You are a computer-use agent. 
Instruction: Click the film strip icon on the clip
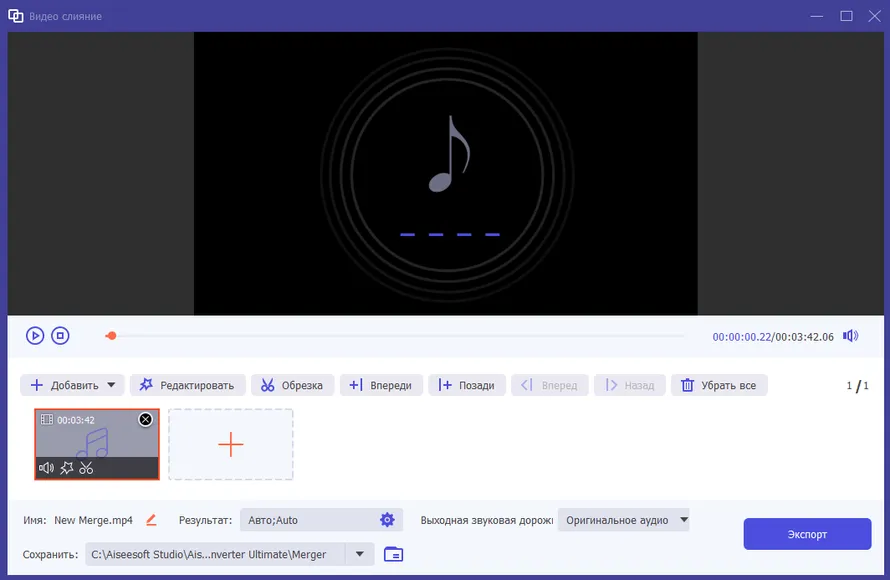coord(47,419)
